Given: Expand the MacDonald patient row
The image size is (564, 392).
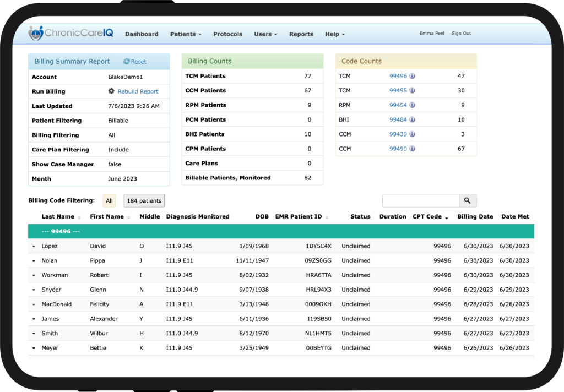Looking at the screenshot, I should tap(34, 304).
